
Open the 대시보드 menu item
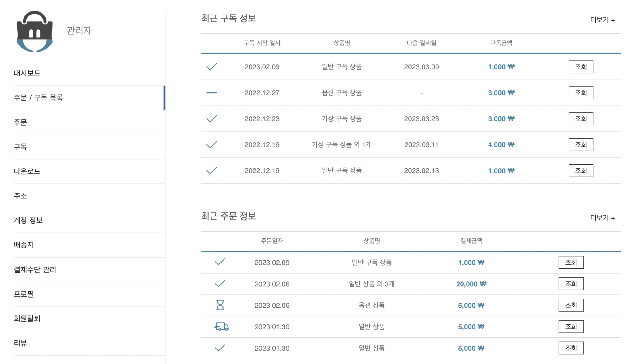click(x=27, y=73)
